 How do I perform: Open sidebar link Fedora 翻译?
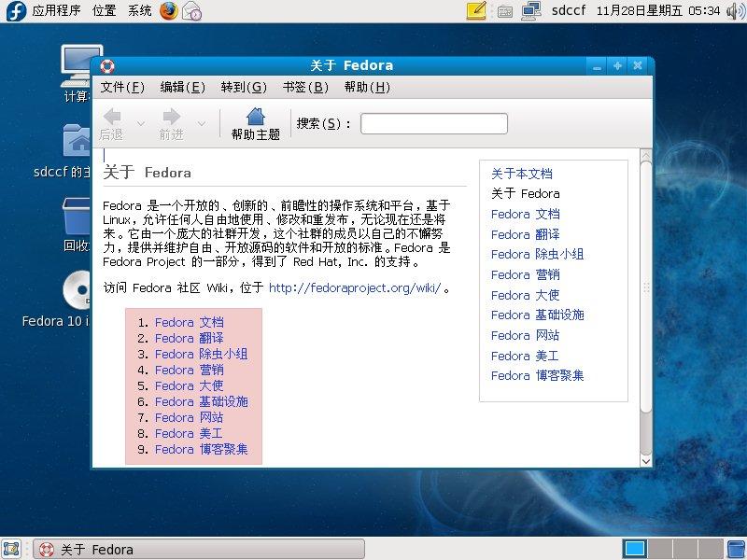click(x=526, y=234)
